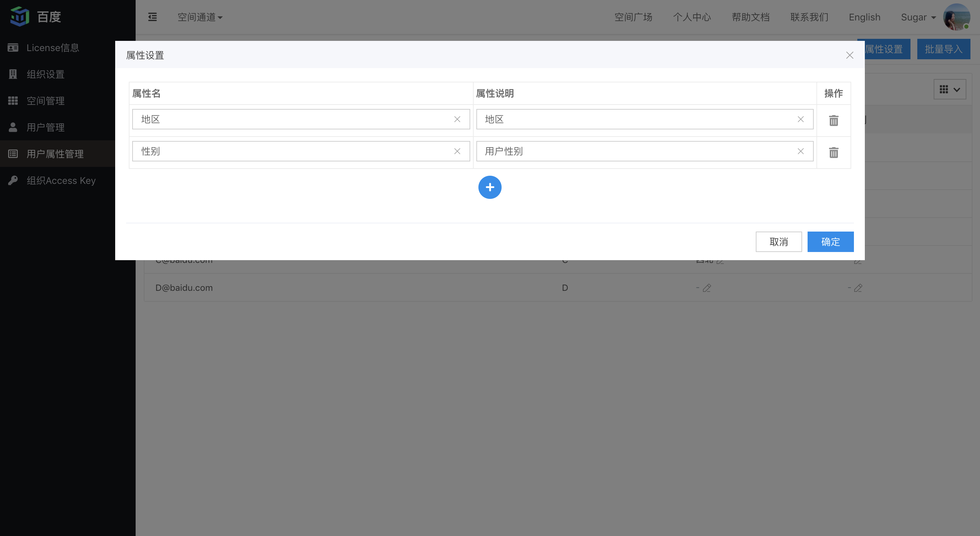Open 帮助文档 in top navigation
This screenshot has width=980, height=536.
click(750, 17)
